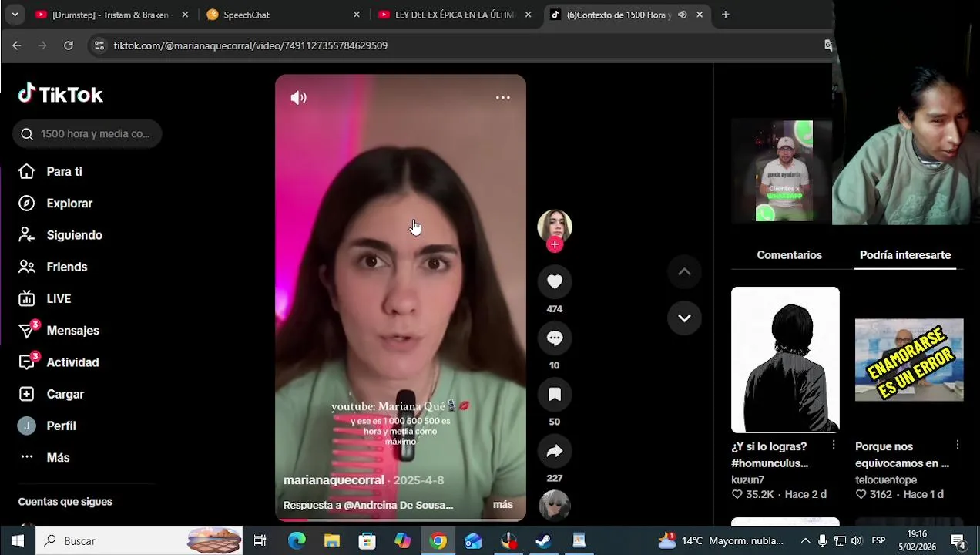Open options for Porque nos equivocamos video

[958, 446]
